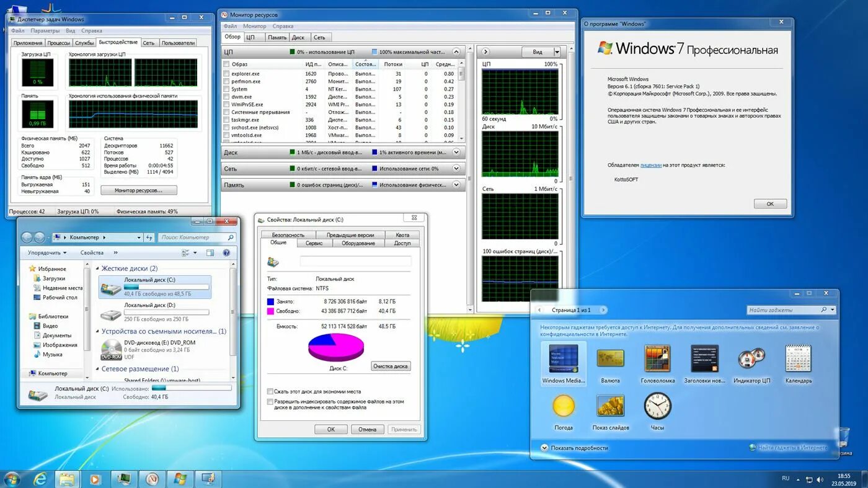Open the Сервис tab in disk properties
The width and height of the screenshot is (868, 488).
tap(314, 243)
